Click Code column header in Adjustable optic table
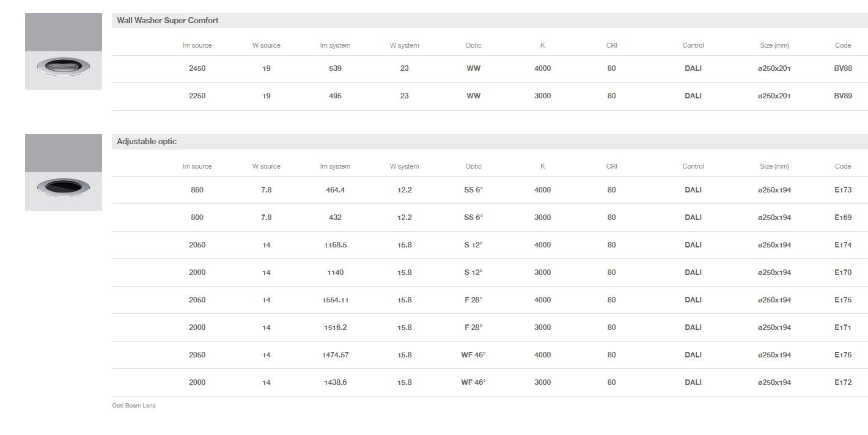The height and width of the screenshot is (435, 868). 842,166
